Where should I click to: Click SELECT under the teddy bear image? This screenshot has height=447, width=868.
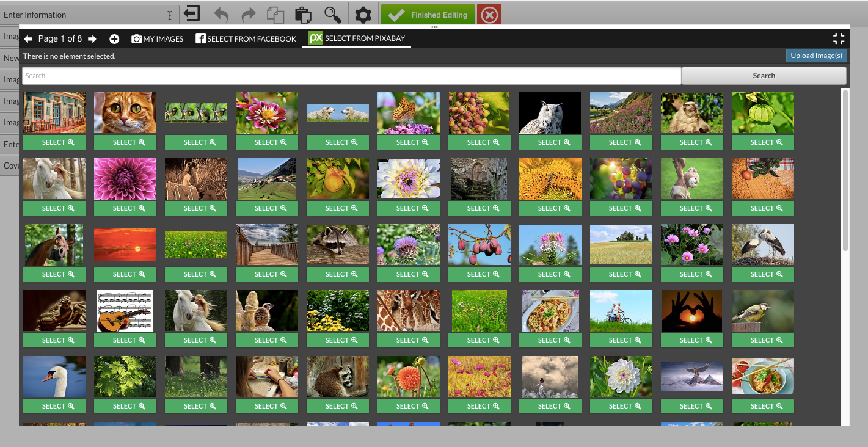(692, 208)
